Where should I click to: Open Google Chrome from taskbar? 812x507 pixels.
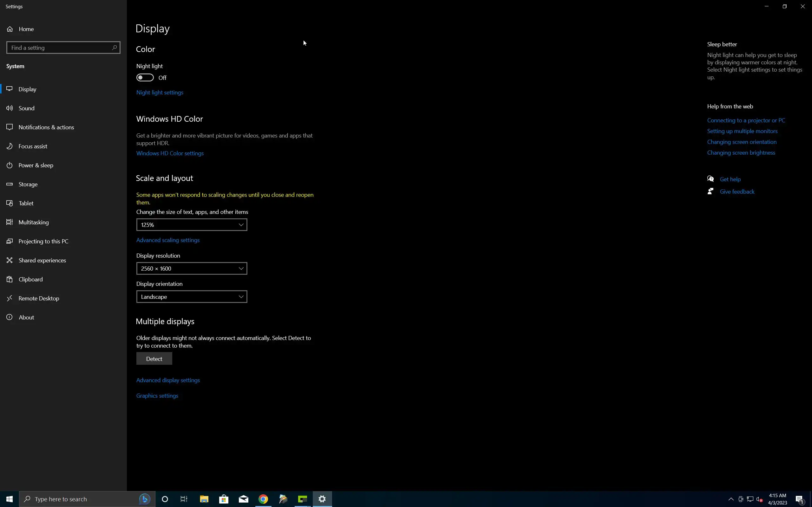click(263, 499)
